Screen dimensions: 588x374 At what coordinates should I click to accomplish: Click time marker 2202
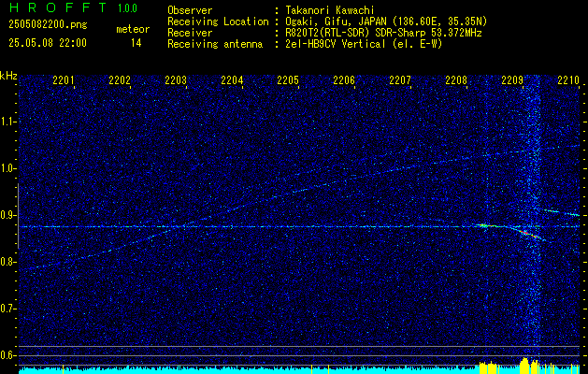(120, 79)
